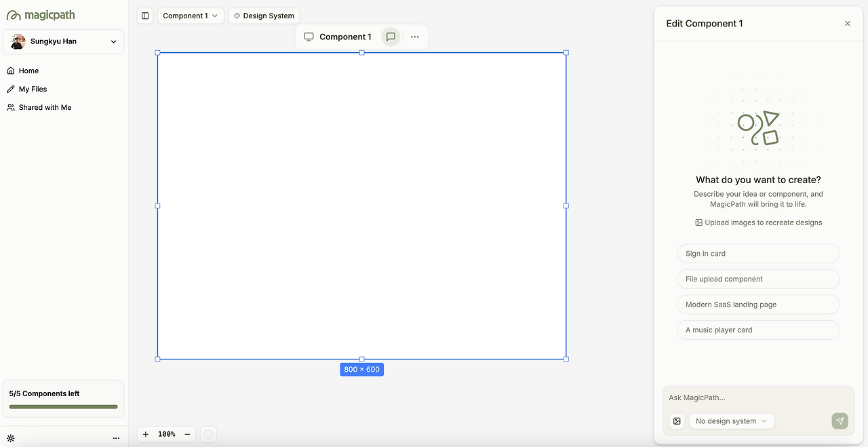Viewport: 868px width, 447px height.
Task: Click the Sungkyu Han avatar picture
Action: point(18,41)
